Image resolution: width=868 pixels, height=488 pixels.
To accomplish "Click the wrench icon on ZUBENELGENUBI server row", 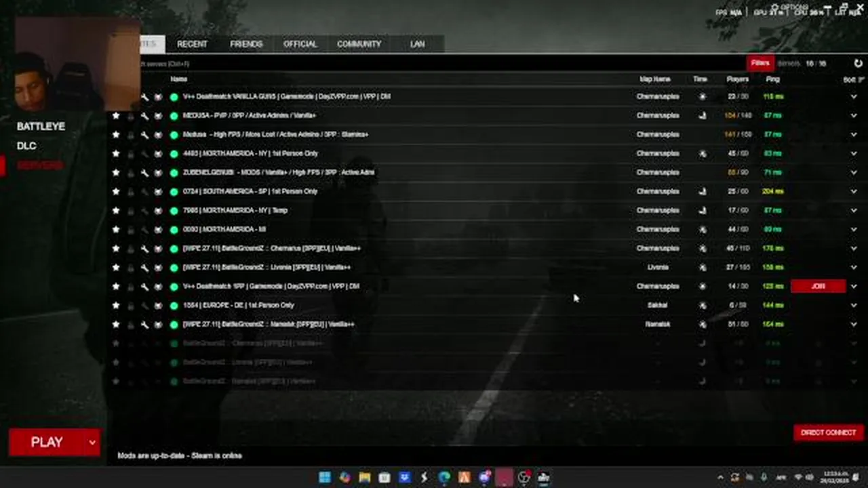I will [144, 173].
